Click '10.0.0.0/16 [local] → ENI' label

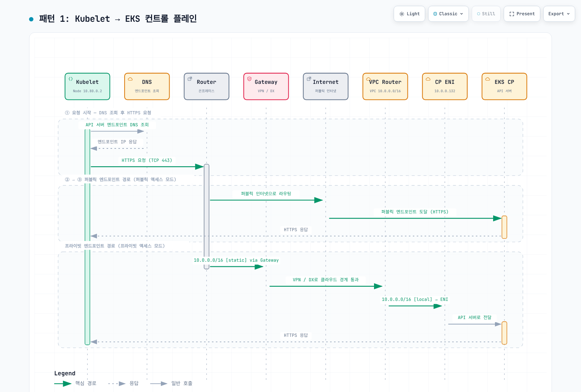[415, 299]
